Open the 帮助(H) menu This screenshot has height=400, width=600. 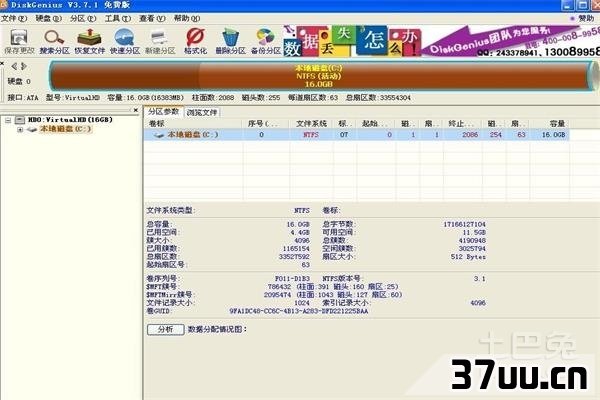click(187, 18)
